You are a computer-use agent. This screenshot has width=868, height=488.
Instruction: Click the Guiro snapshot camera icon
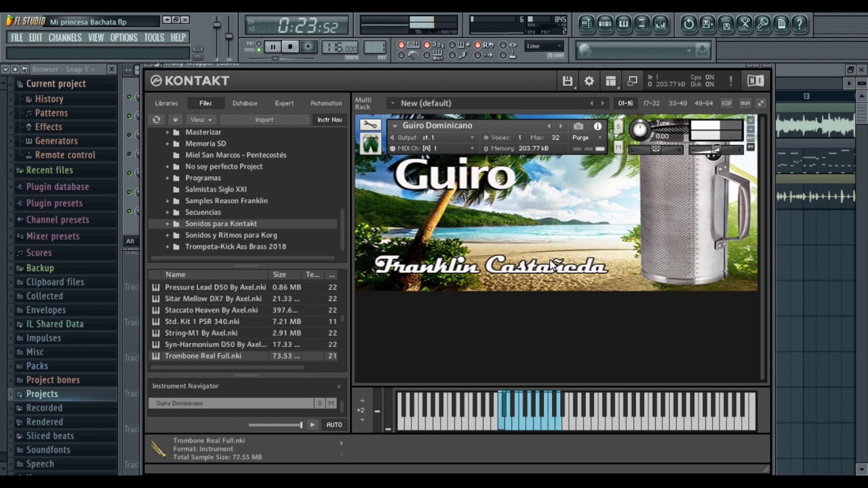[x=578, y=126]
